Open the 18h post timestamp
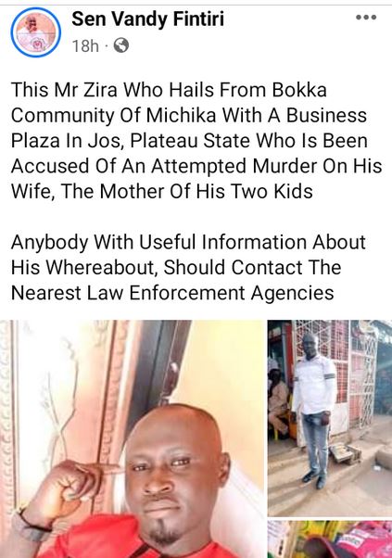This screenshot has width=392, height=558. click(x=85, y=46)
